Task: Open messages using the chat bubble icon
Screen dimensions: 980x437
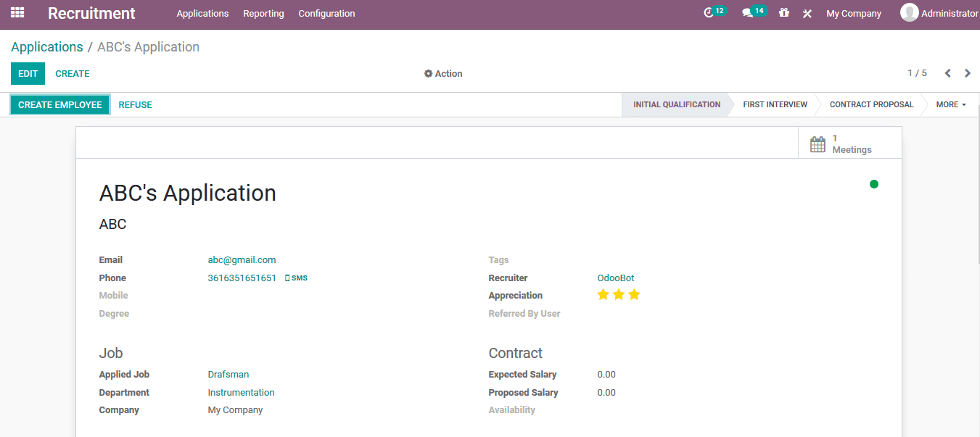Action: 749,12
